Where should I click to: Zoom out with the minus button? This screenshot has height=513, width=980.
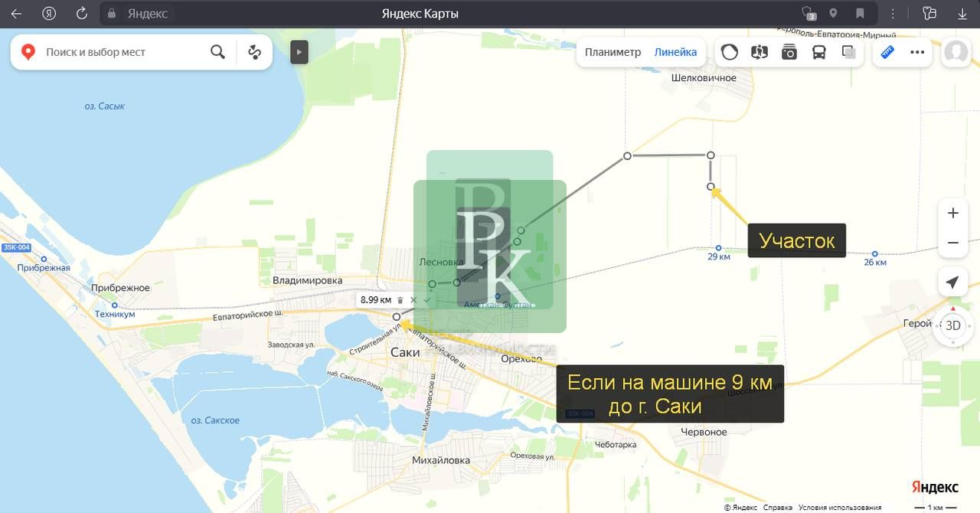952,243
